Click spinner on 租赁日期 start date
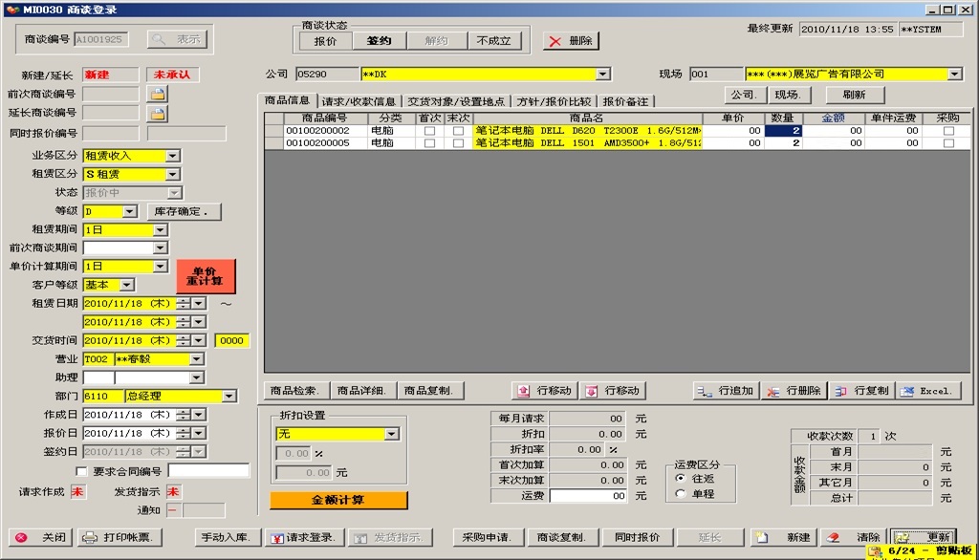The width and height of the screenshot is (979, 560). point(183,304)
